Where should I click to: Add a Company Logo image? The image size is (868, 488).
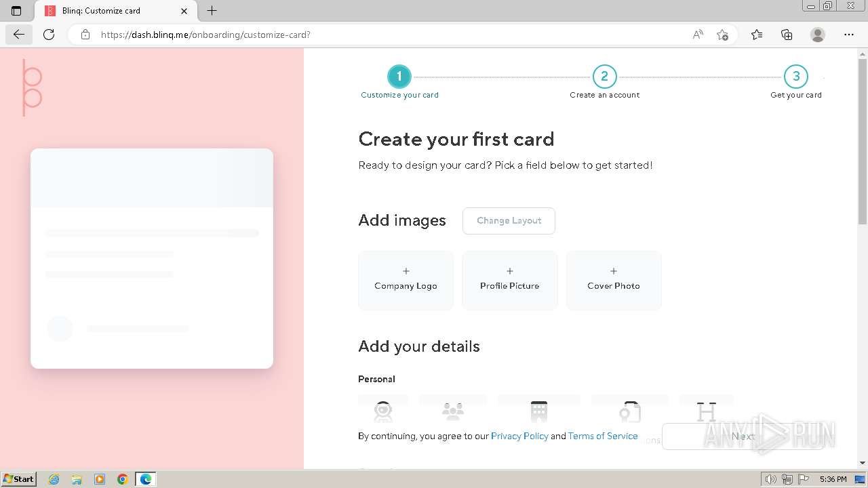click(x=406, y=281)
